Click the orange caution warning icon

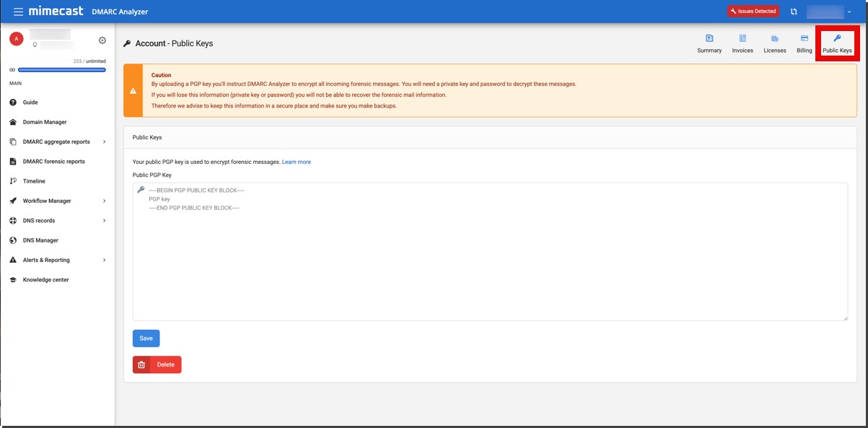pos(133,91)
